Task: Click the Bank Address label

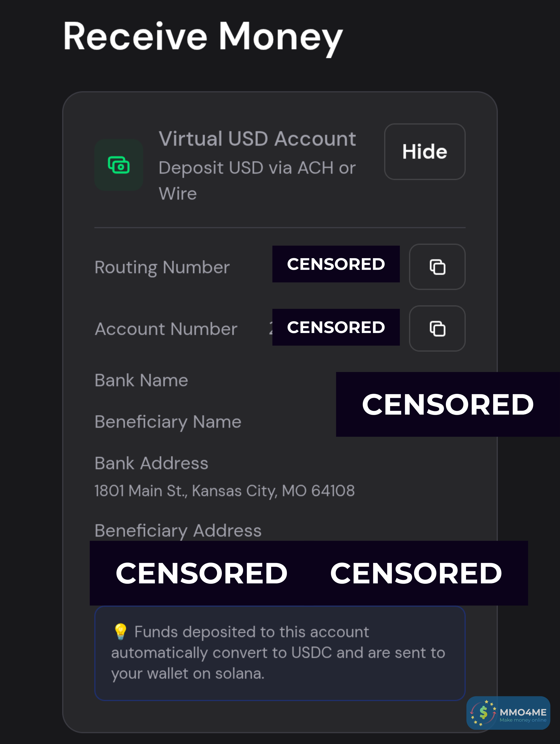Action: click(x=151, y=463)
